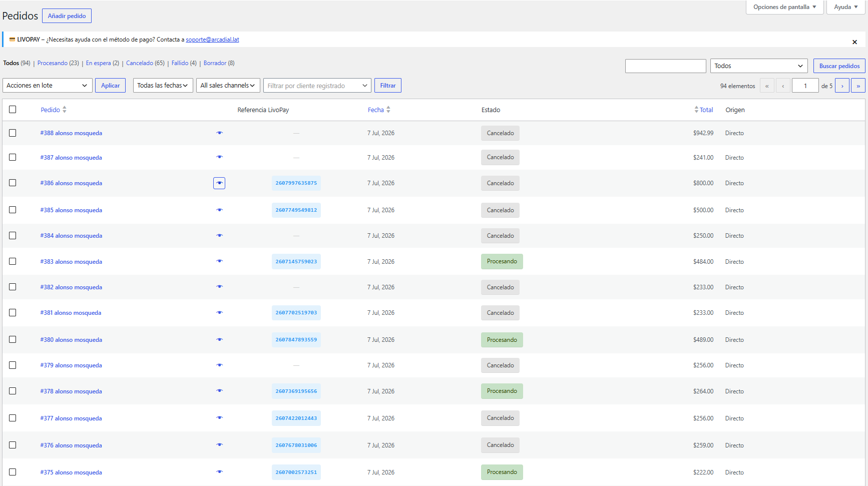
Task: Filter orders by Borrador status
Action: [x=219, y=63]
